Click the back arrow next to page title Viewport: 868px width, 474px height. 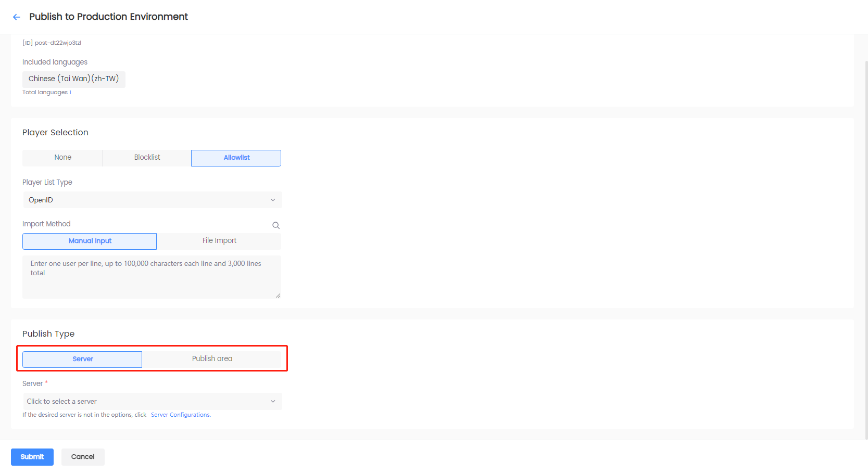tap(17, 17)
